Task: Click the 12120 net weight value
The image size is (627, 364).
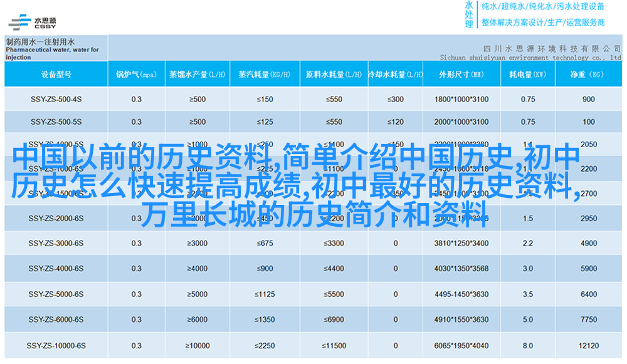Action: point(588,345)
